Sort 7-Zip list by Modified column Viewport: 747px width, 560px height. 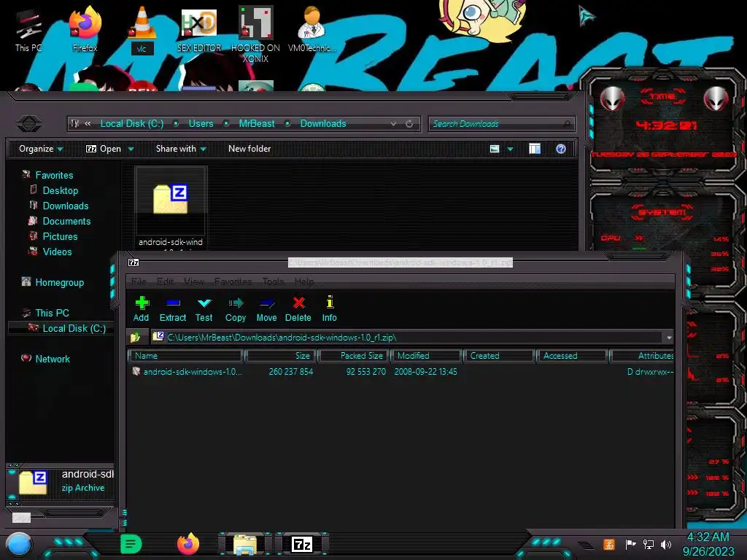tap(426, 356)
